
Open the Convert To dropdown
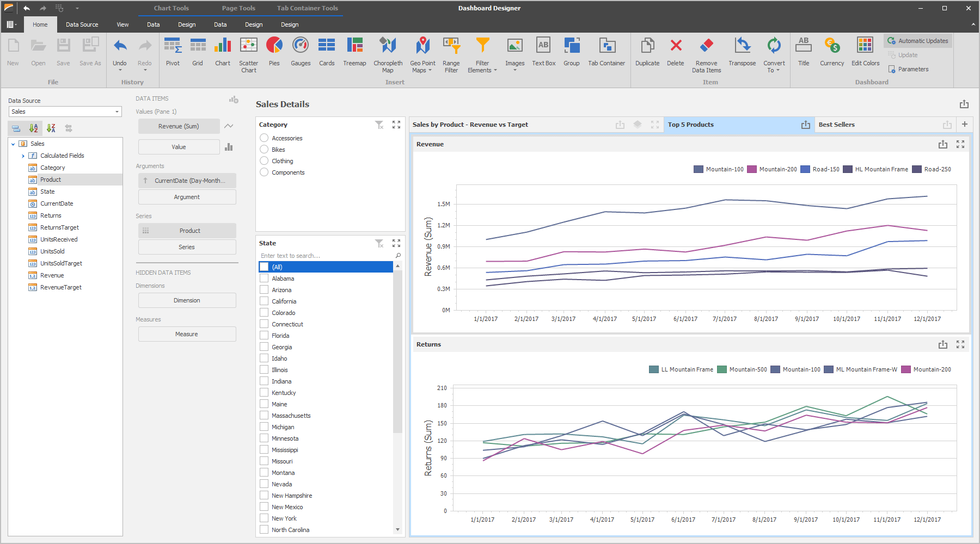click(x=774, y=54)
